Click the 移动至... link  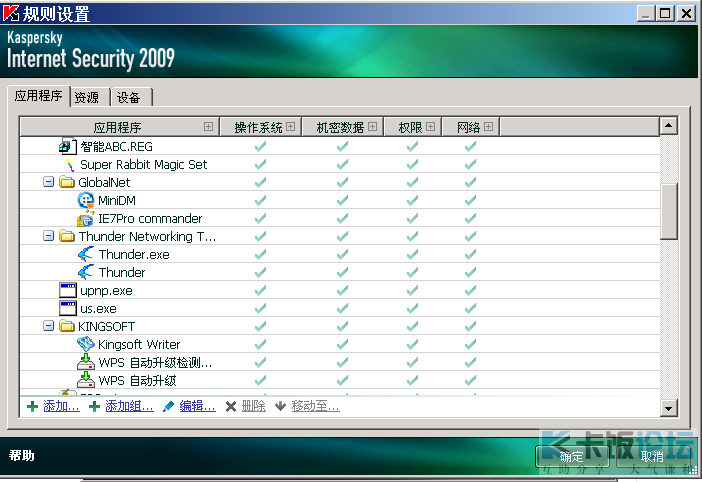pyautogui.click(x=316, y=406)
